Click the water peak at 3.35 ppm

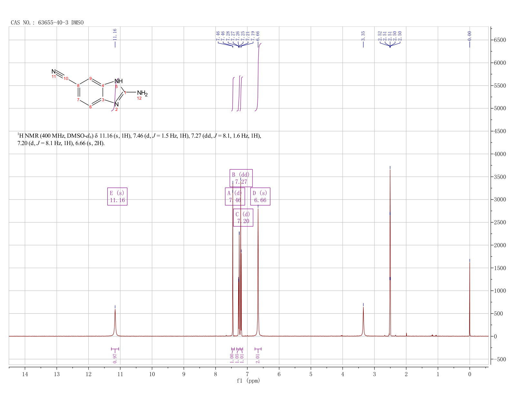click(x=363, y=322)
